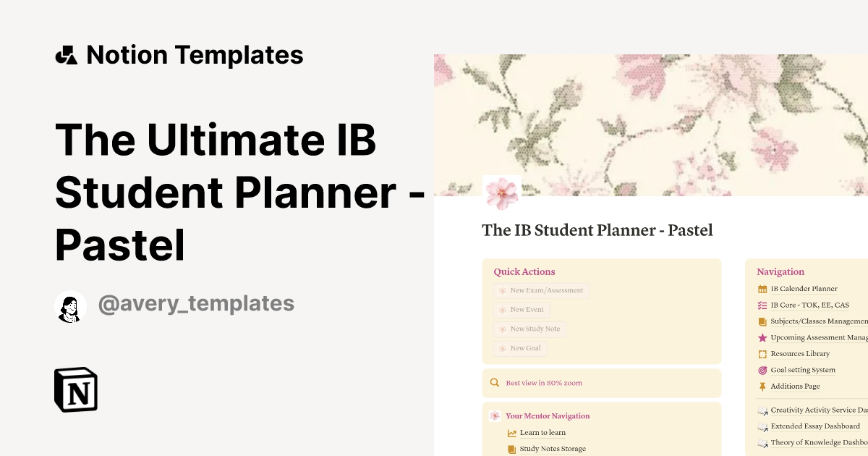
Task: Click the Notion N logo at bottom left
Action: tap(76, 391)
